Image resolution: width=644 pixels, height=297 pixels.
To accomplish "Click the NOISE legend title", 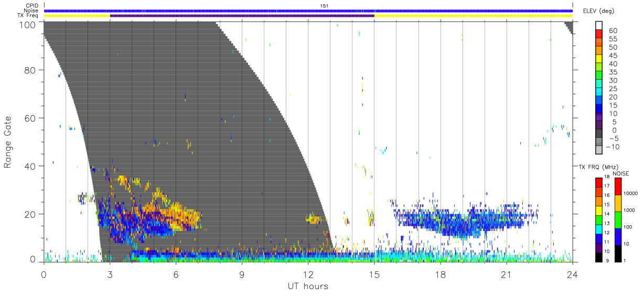I will (620, 173).
